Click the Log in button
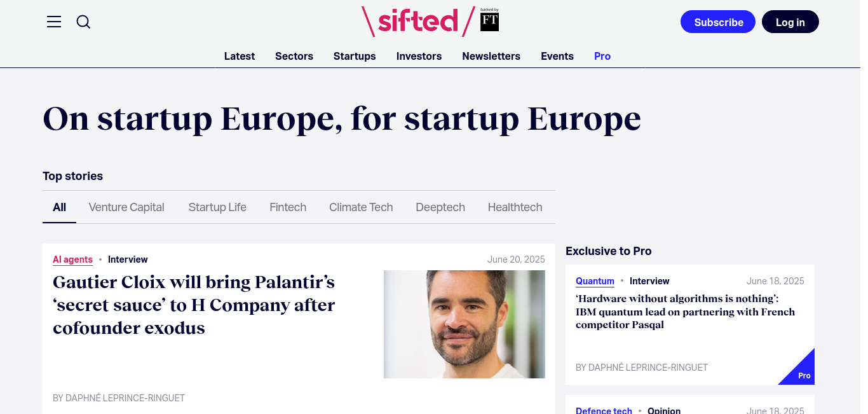868x414 pixels. 790,22
